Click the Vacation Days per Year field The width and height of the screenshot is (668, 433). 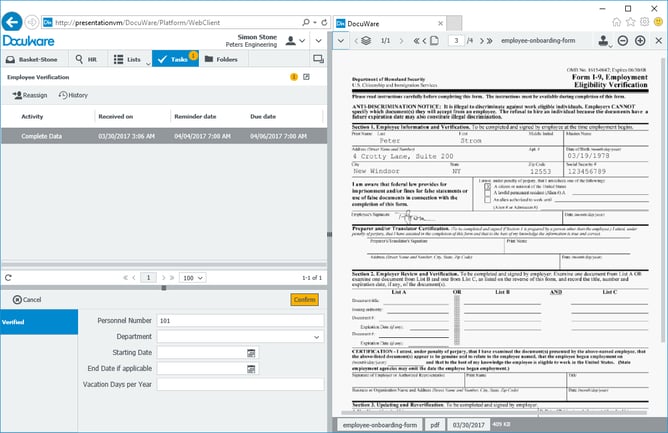pyautogui.click(x=240, y=385)
